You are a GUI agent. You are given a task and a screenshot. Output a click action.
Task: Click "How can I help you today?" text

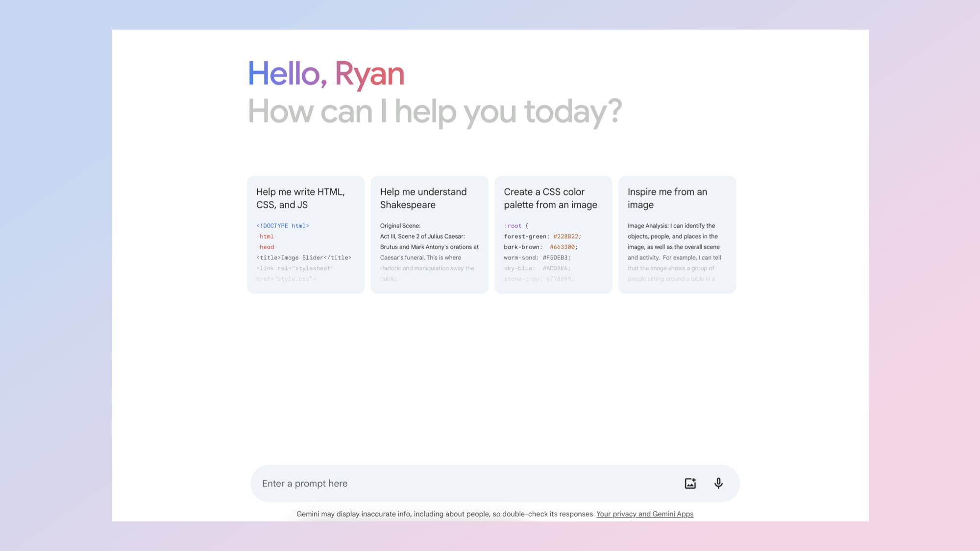(434, 112)
